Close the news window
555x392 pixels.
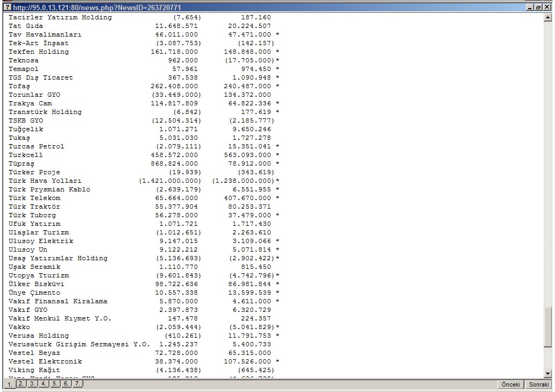[546, 8]
